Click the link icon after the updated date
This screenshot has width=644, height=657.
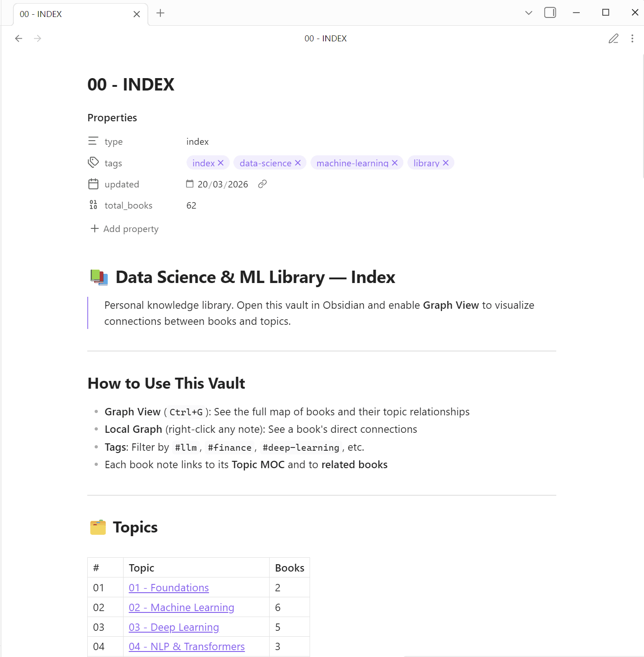pyautogui.click(x=262, y=184)
